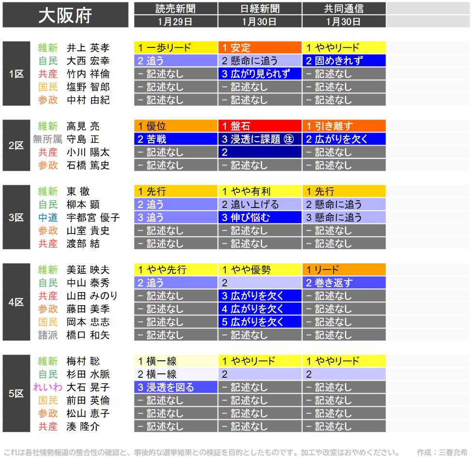Select the 2 巻き返す cell

[x=344, y=283]
